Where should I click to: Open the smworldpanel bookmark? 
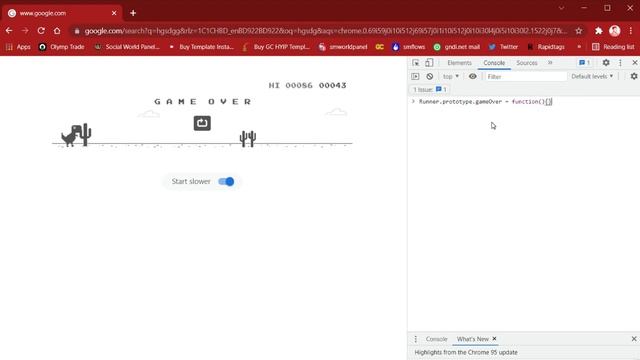(x=343, y=47)
